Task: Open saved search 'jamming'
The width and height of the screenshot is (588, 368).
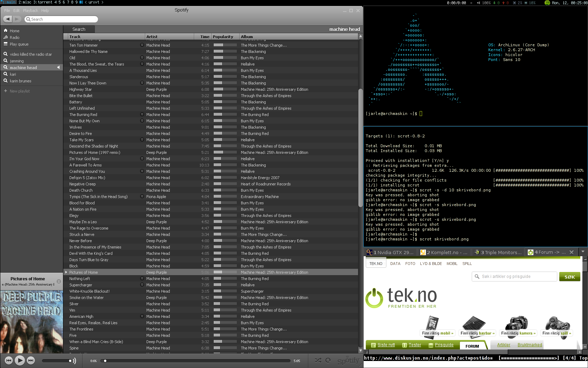Action: (17, 61)
